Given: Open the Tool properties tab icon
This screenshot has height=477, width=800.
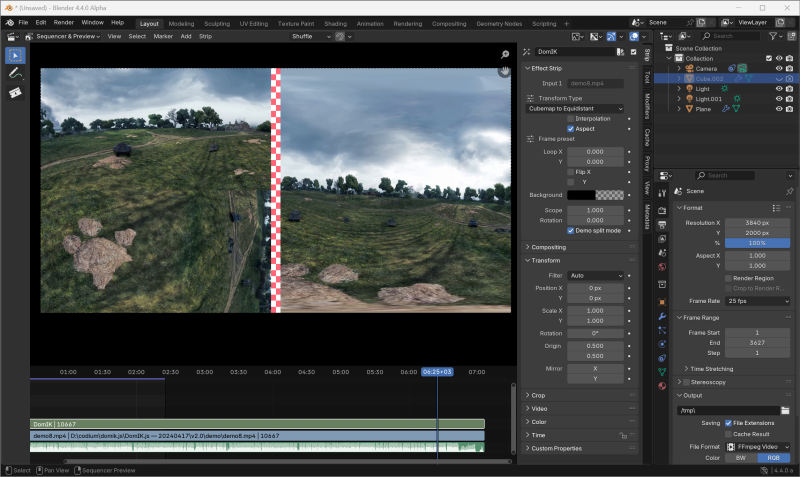Looking at the screenshot, I should [662, 193].
